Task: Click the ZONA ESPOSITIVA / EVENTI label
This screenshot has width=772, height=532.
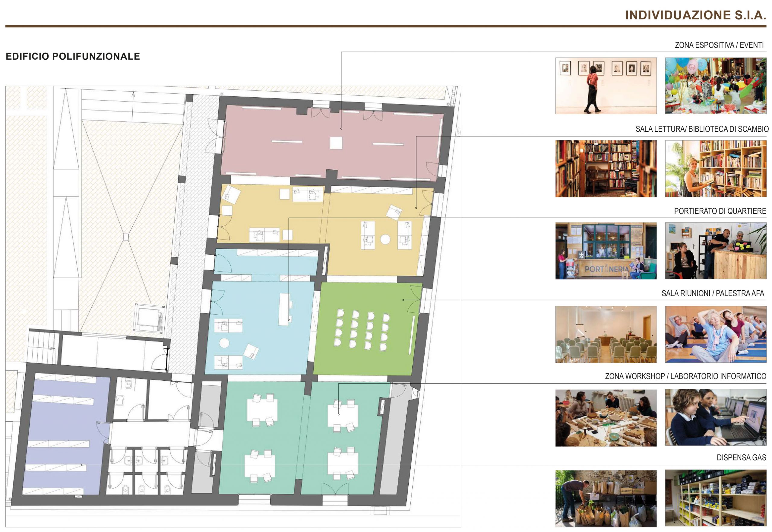Action: pyautogui.click(x=719, y=45)
